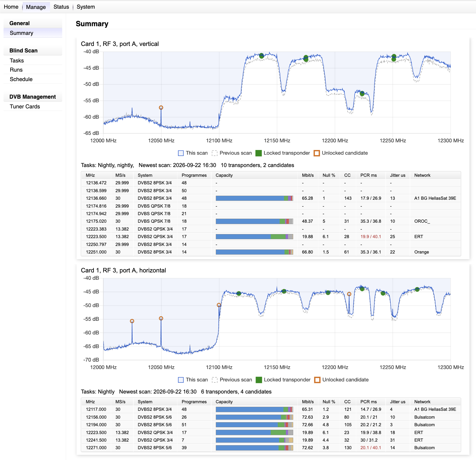The height and width of the screenshot is (460, 476).
Task: Open the Status menu
Action: [x=61, y=7]
